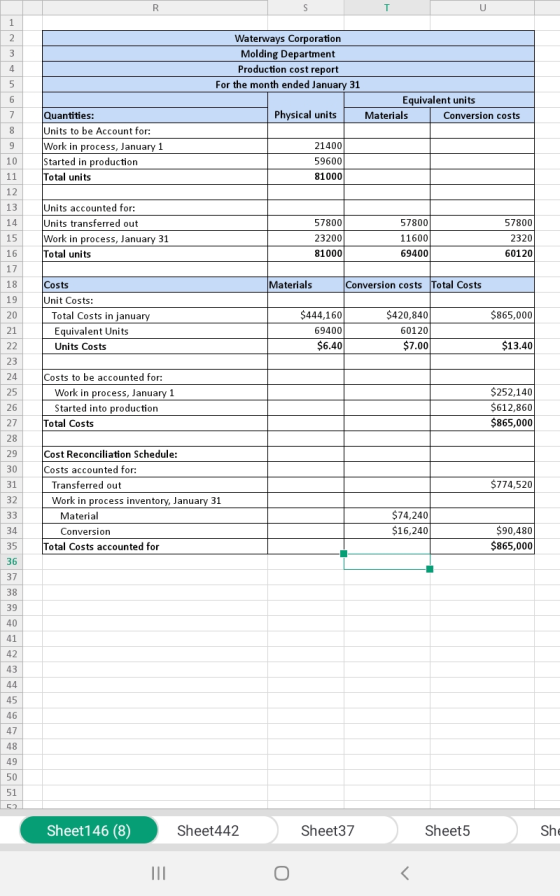560x896 pixels.
Task: Click the value $74,240
Action: (410, 515)
